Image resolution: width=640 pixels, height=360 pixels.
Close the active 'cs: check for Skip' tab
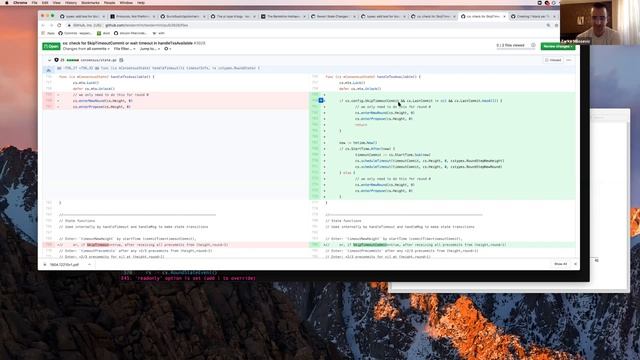tap(504, 16)
